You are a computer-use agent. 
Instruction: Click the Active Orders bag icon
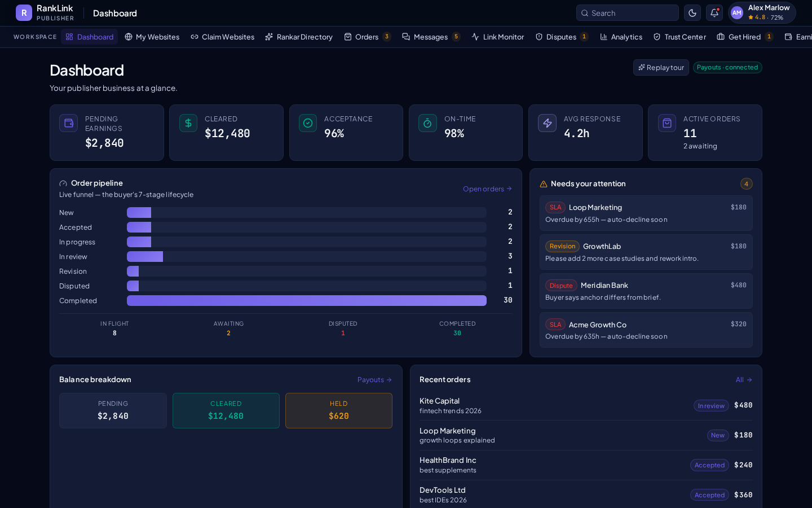[x=667, y=123]
